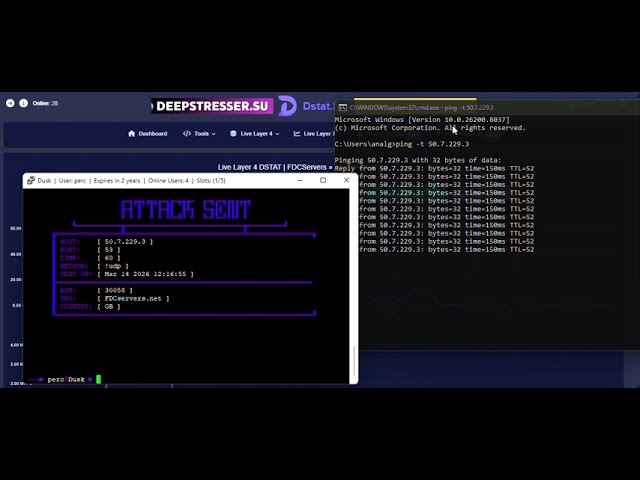Click the Tools code brackets icon
640x480 pixels.
[187, 133]
